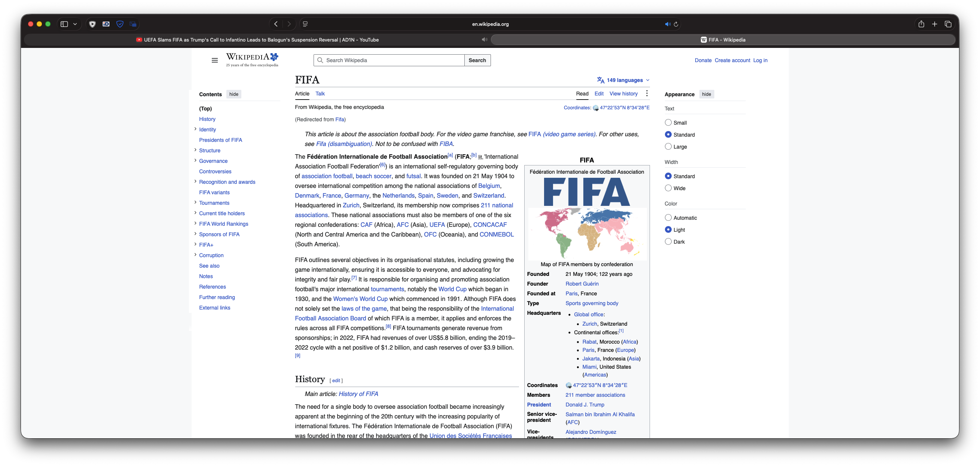
Task: Go back with the browser back arrow
Action: click(x=276, y=24)
